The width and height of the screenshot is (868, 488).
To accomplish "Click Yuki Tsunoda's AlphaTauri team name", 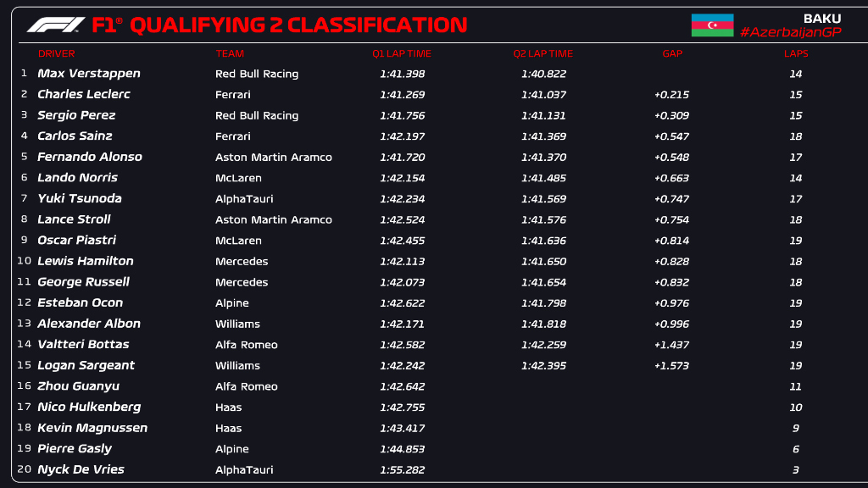I will pos(244,198).
